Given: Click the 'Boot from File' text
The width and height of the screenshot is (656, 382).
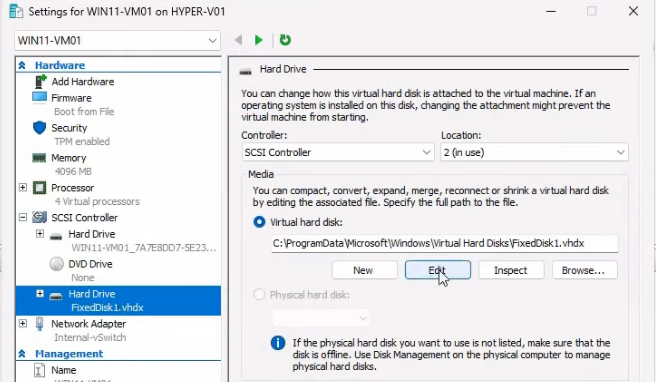Looking at the screenshot, I should click(x=84, y=112).
